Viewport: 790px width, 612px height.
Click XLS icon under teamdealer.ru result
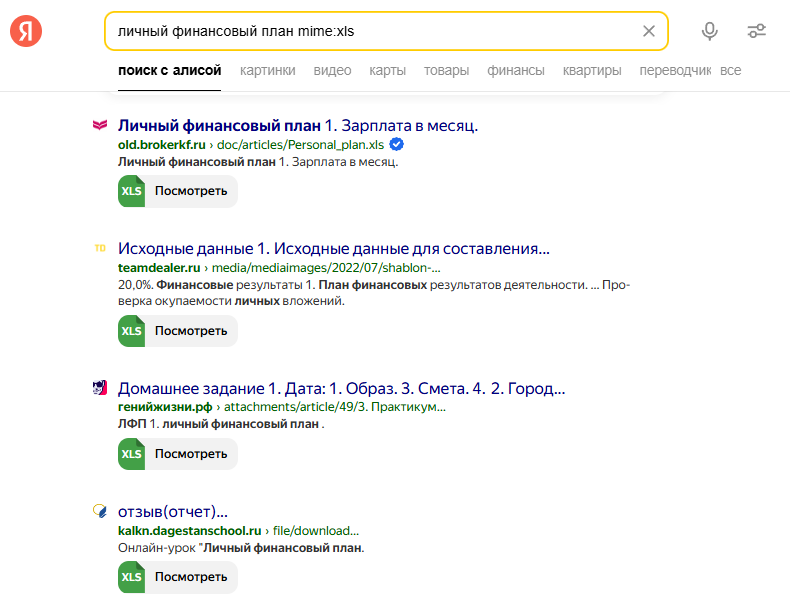click(x=131, y=331)
